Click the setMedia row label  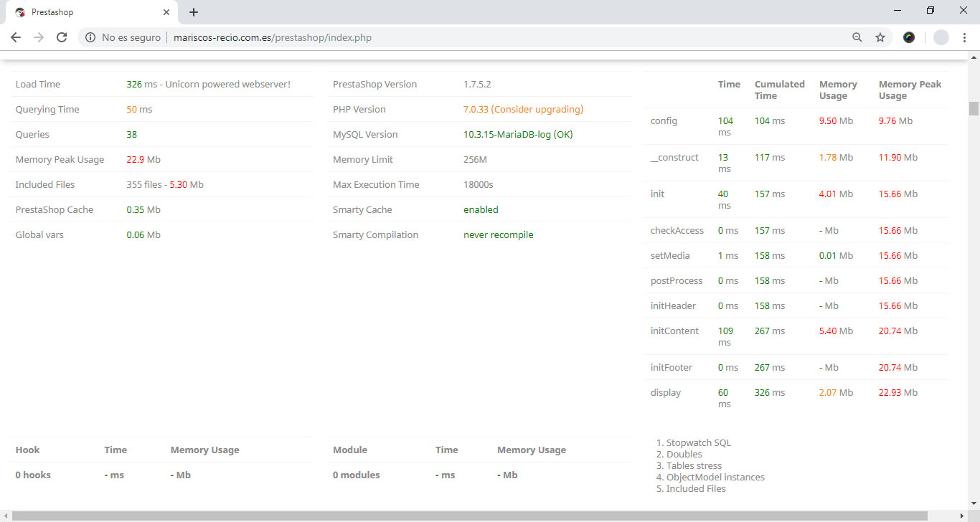click(670, 256)
